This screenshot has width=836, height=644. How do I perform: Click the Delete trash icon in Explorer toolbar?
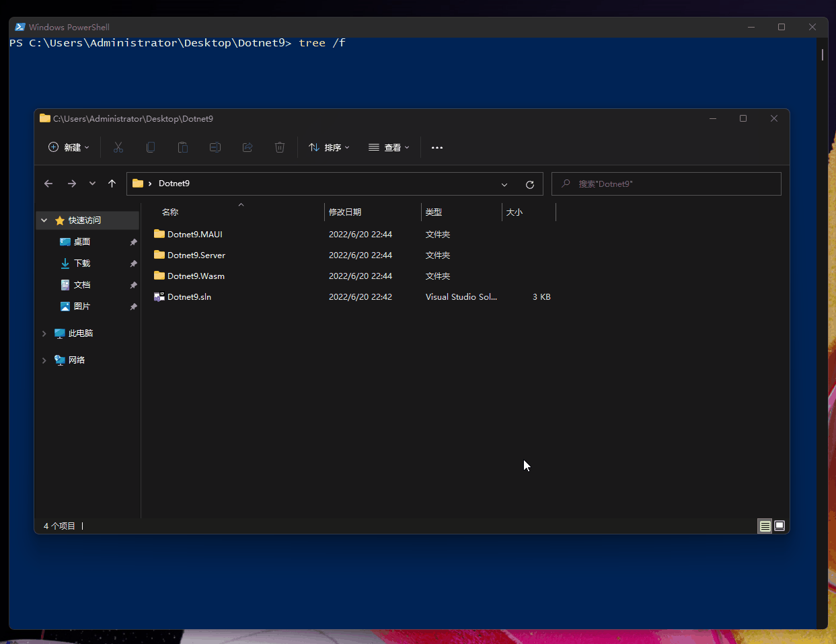[x=280, y=147]
